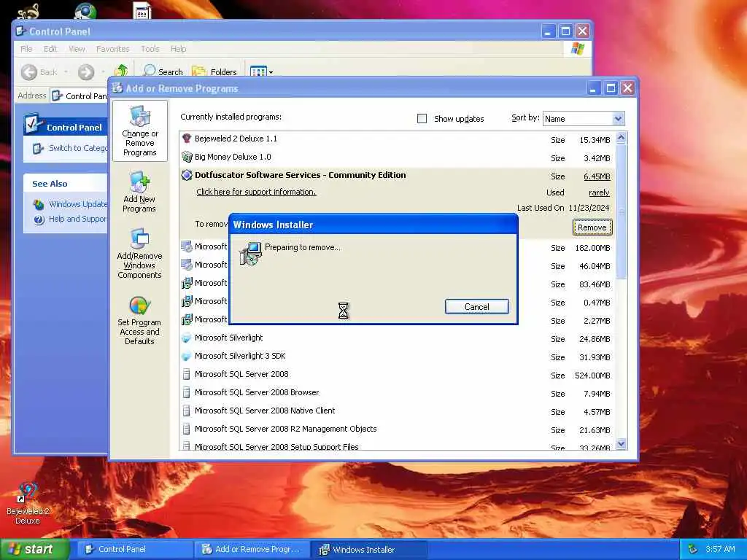Click the system tray icon beside the clock
747x560 pixels.
[693, 549]
